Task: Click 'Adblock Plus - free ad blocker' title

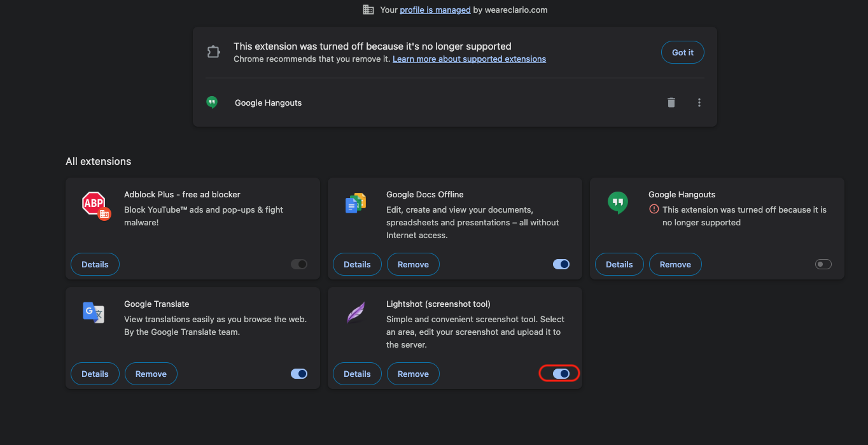Action: coord(182,194)
